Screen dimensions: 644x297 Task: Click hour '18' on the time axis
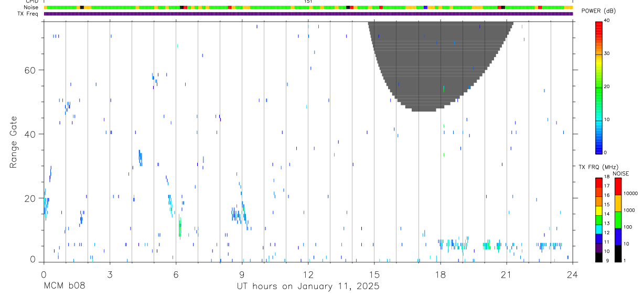point(440,274)
